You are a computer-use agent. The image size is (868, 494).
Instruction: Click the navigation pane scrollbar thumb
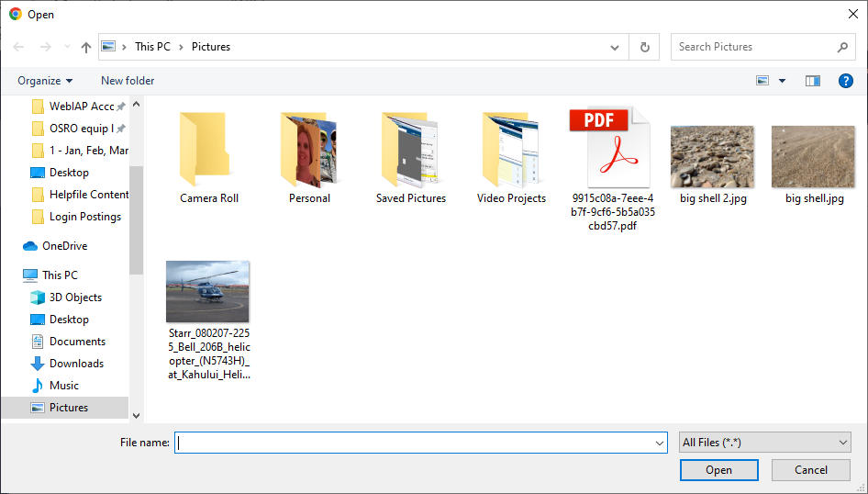coord(137,220)
